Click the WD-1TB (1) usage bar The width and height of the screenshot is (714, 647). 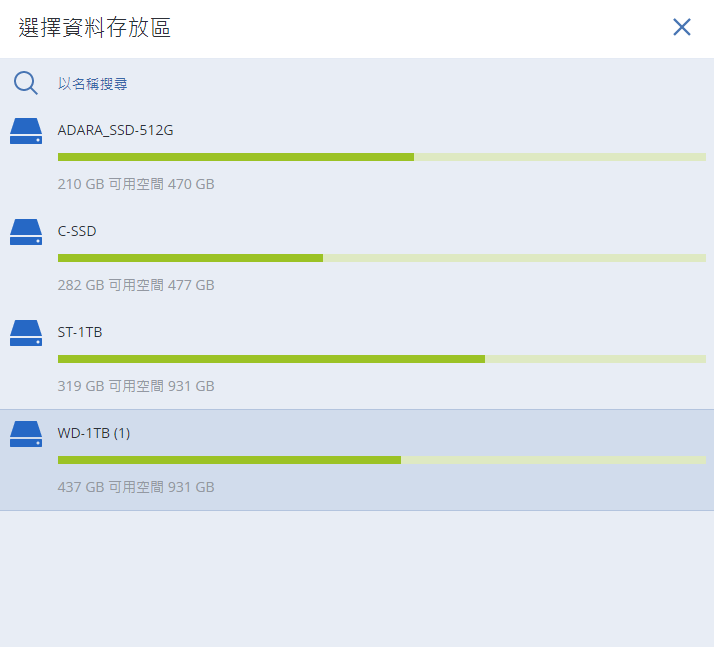click(x=381, y=460)
